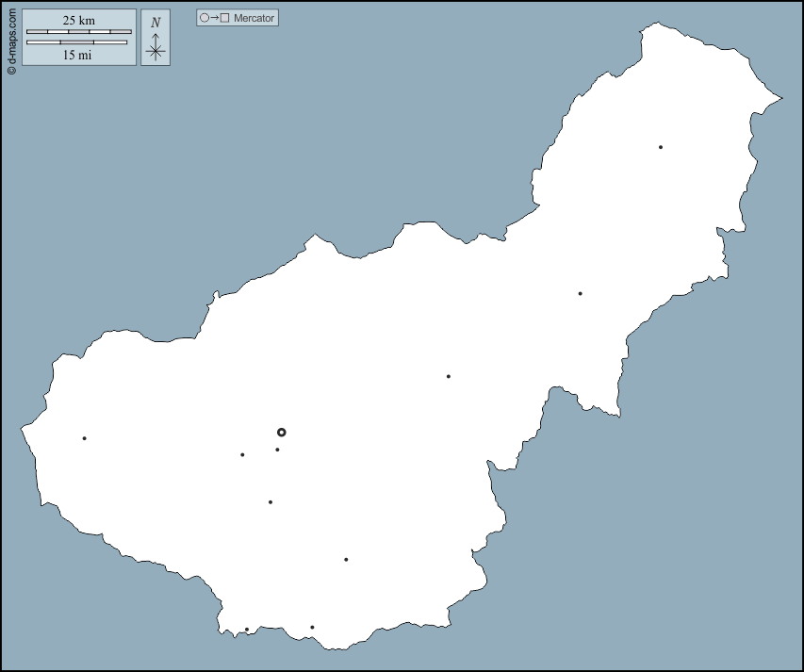The image size is (804, 672).
Task: Click the northeasternmost city dot
Action: point(661,147)
